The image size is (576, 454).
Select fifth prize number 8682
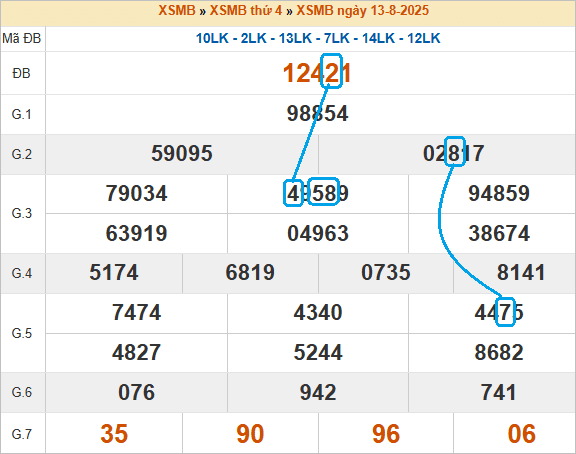[499, 353]
